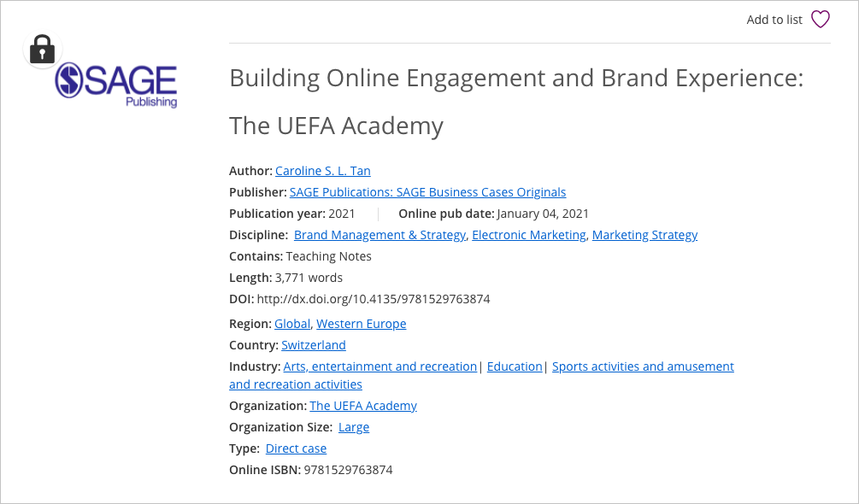Open the Western Europe region
The image size is (859, 504).
click(362, 323)
